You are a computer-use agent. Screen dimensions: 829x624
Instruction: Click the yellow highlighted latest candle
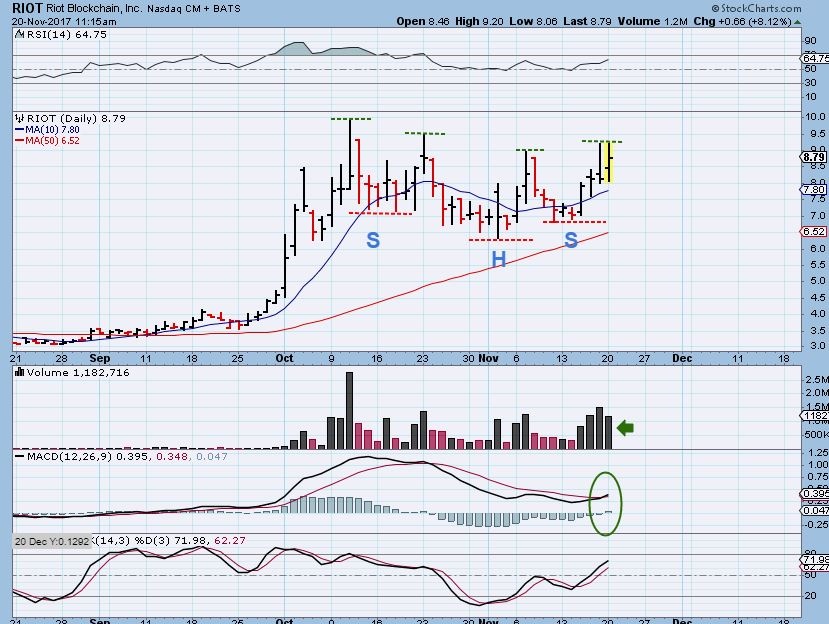[x=608, y=162]
